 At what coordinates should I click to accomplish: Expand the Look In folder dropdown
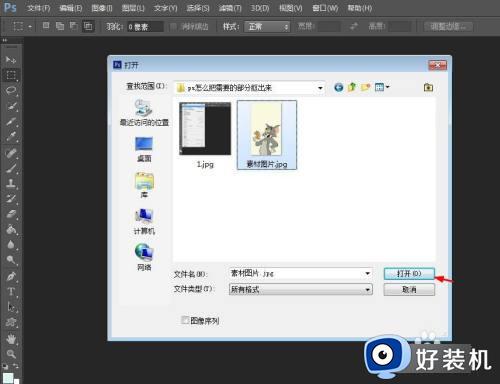[x=320, y=88]
